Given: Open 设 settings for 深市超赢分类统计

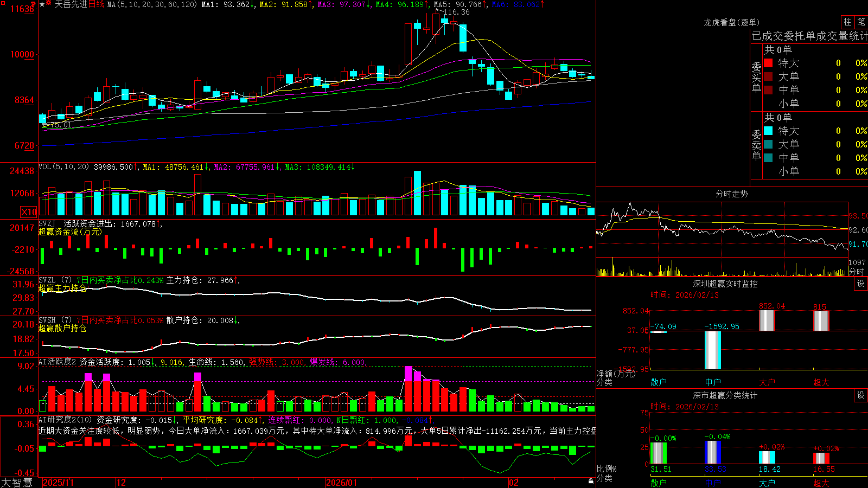Looking at the screenshot, I should coord(861,395).
